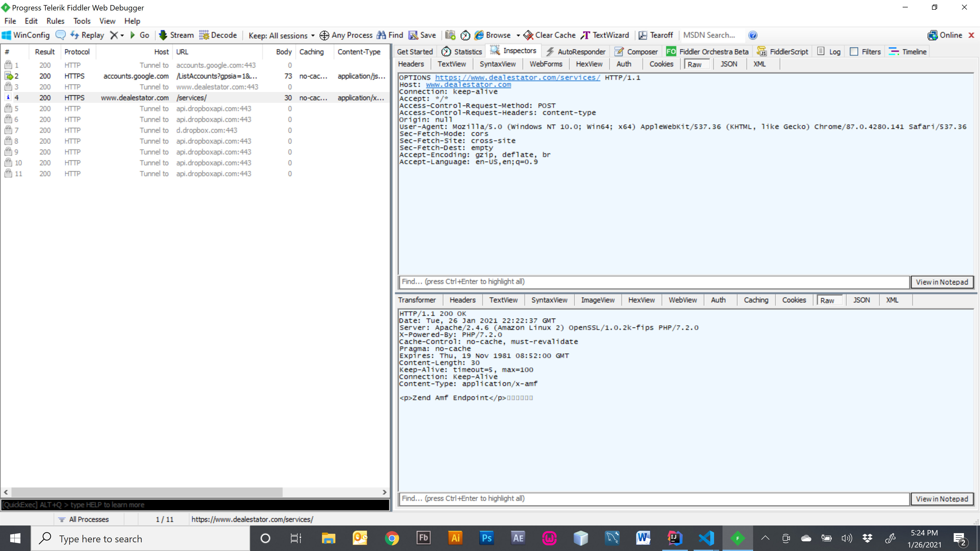Resume sessions with the Go button
Viewport: 980px width, 551px height.
coord(140,35)
